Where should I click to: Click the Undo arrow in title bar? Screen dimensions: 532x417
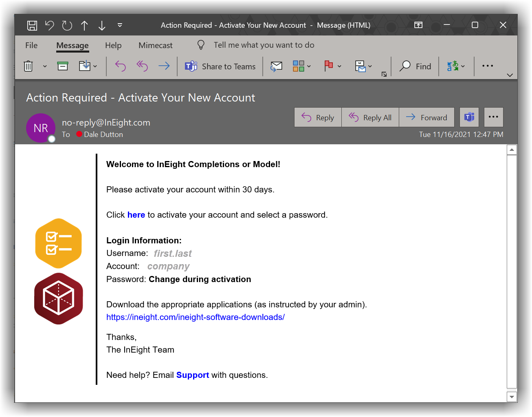(x=50, y=26)
